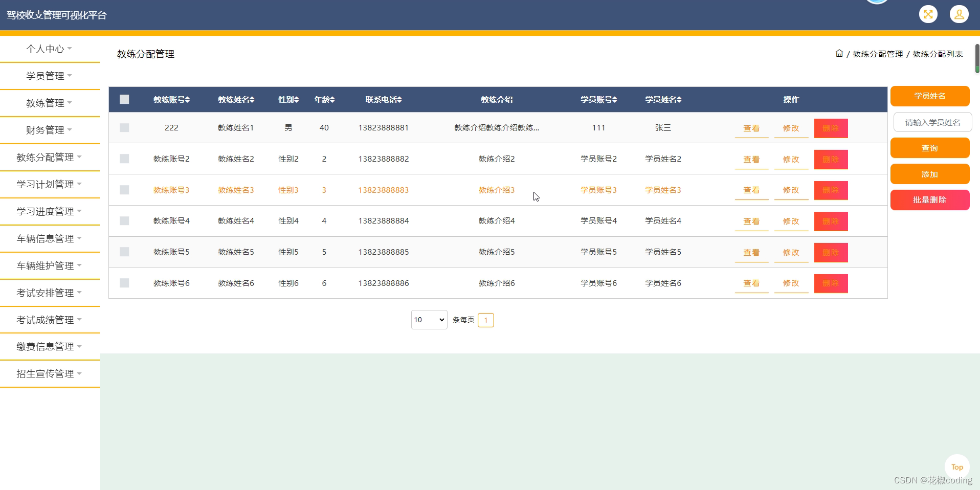
Task: Click 查看 for row 教练姓名1
Action: pyautogui.click(x=751, y=128)
